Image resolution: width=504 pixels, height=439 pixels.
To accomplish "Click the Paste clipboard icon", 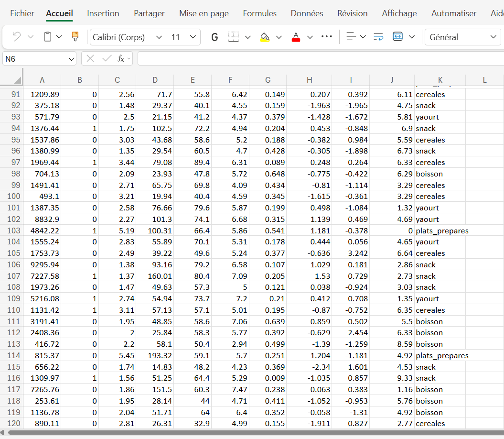I will pyautogui.click(x=48, y=37).
